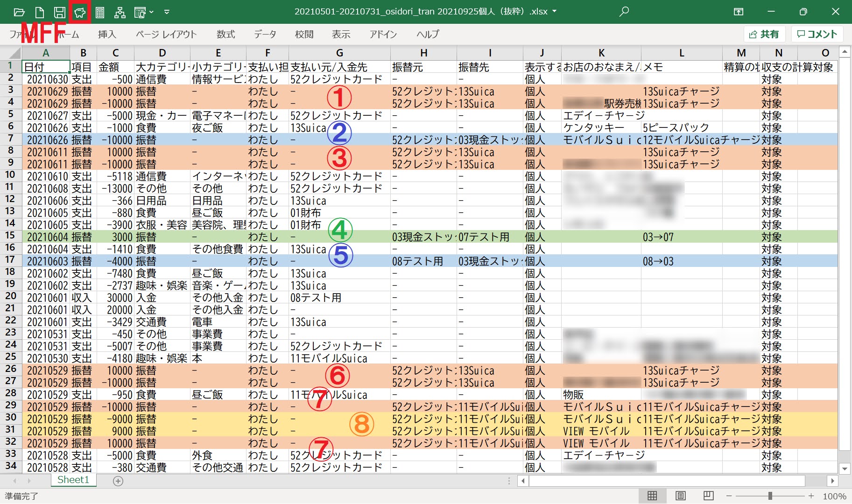Screen dimensions: 852x504
Task: Open Customize Quick Access Toolbar dropdown
Action: 167,12
